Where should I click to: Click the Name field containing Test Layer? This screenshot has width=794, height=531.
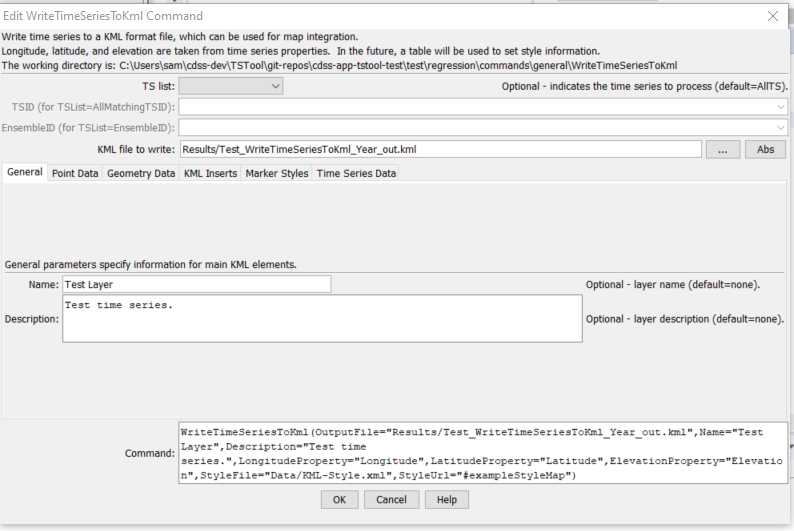pos(196,284)
